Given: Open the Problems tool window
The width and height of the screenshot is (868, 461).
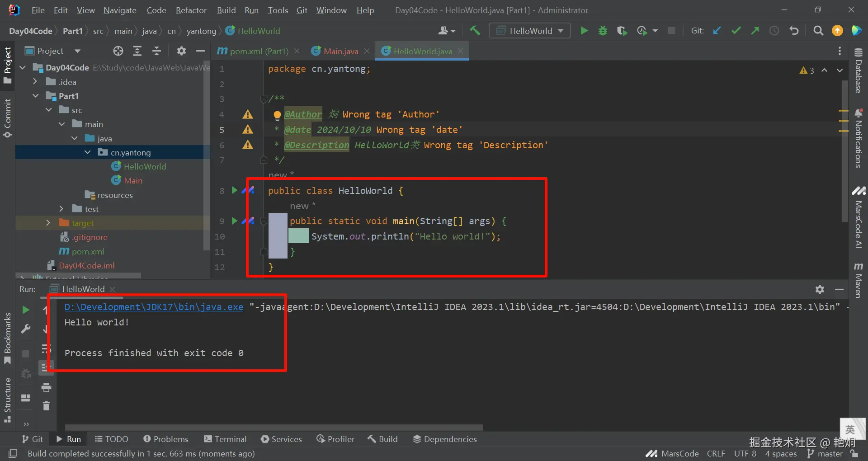Looking at the screenshot, I should pos(165,439).
